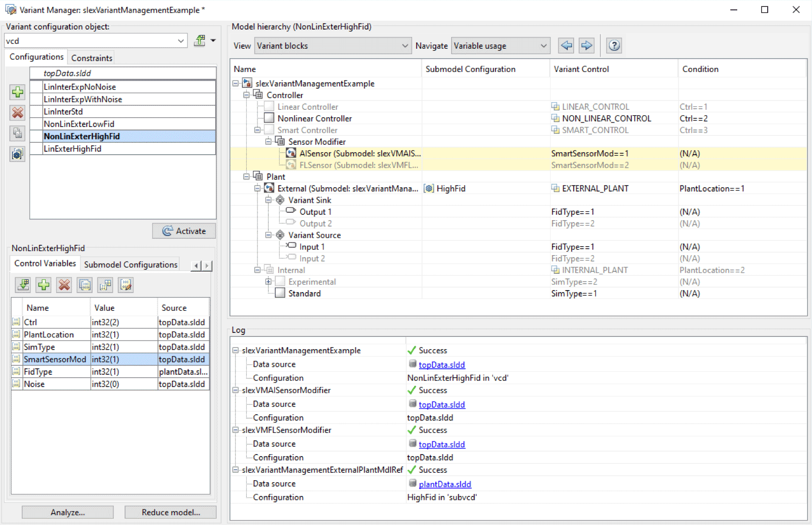Navigate forward with the blue right-arrow icon
812x525 pixels.
pos(586,45)
